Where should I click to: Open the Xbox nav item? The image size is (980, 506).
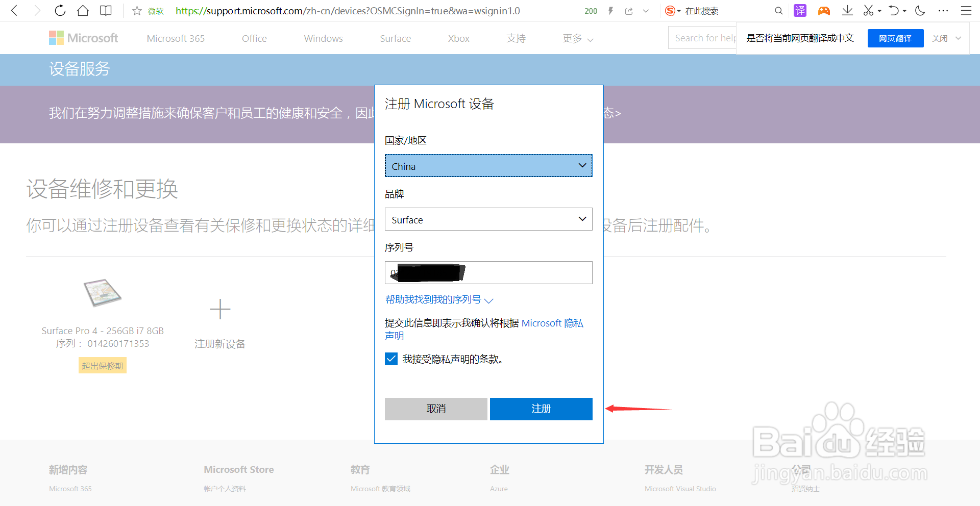click(458, 38)
